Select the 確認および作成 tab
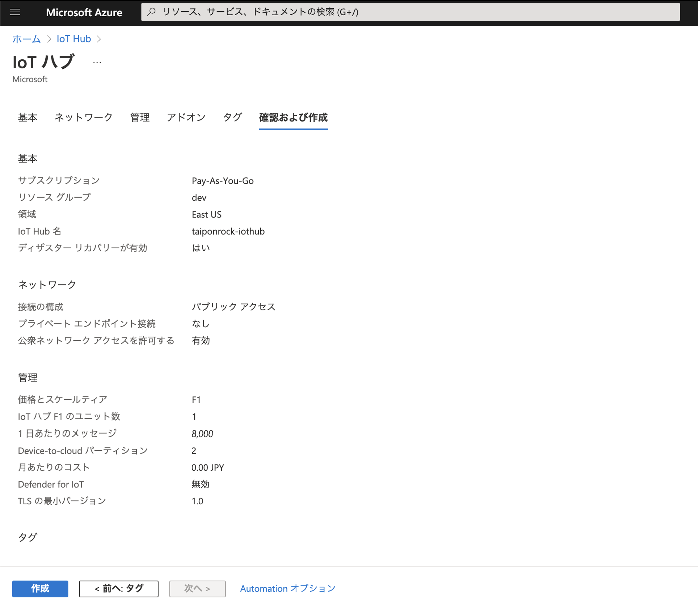700x606 pixels. (x=293, y=117)
